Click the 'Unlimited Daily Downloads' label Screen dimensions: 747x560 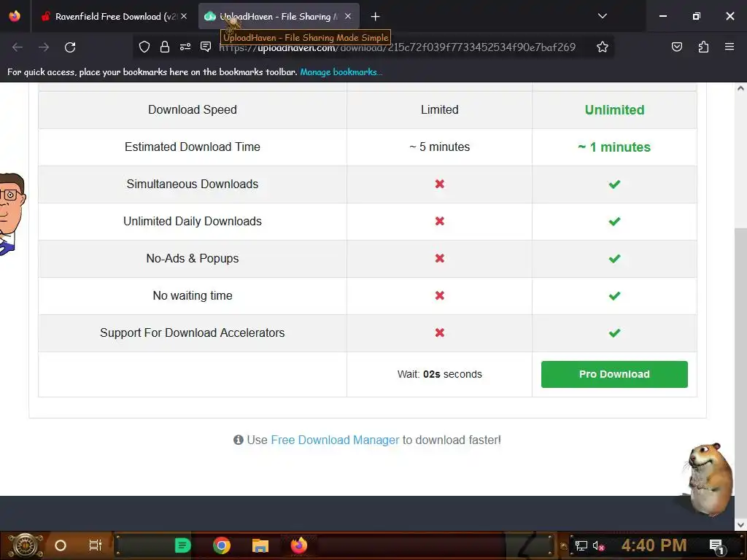click(193, 221)
